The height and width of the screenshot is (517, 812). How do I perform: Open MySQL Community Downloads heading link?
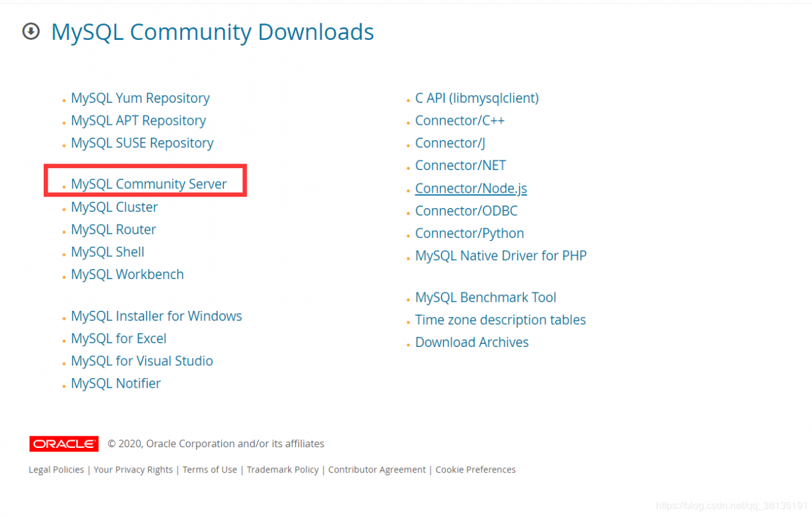coord(213,32)
